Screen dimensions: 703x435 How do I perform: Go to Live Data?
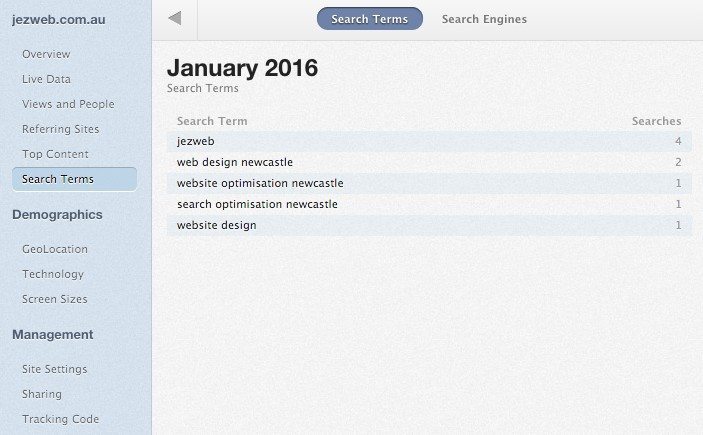(x=46, y=79)
